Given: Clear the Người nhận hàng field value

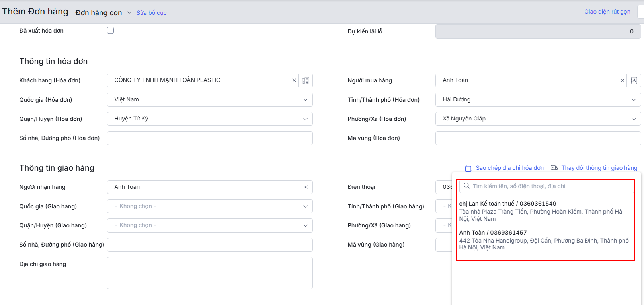Looking at the screenshot, I should click(306, 187).
